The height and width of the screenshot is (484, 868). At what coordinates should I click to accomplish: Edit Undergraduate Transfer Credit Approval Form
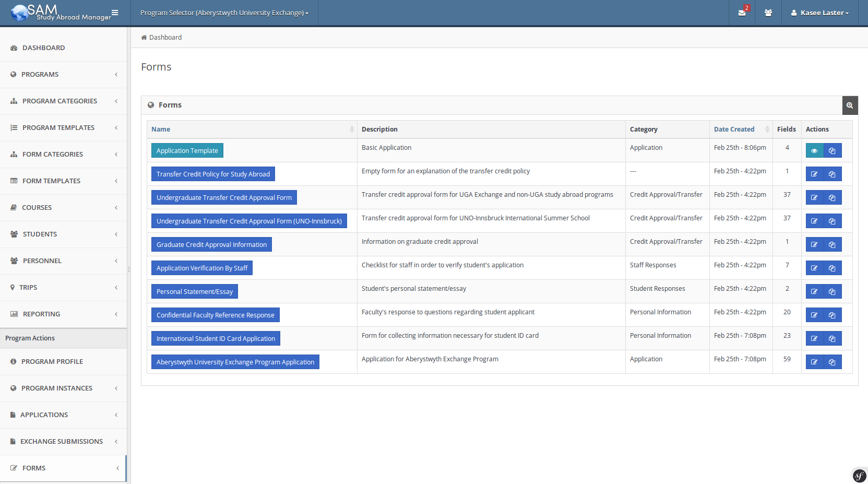coord(814,197)
